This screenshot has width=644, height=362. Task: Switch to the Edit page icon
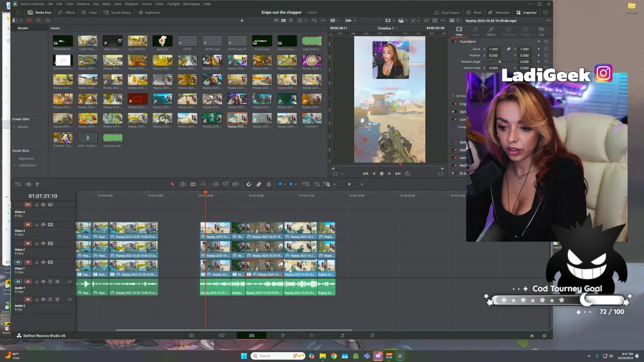[252, 335]
